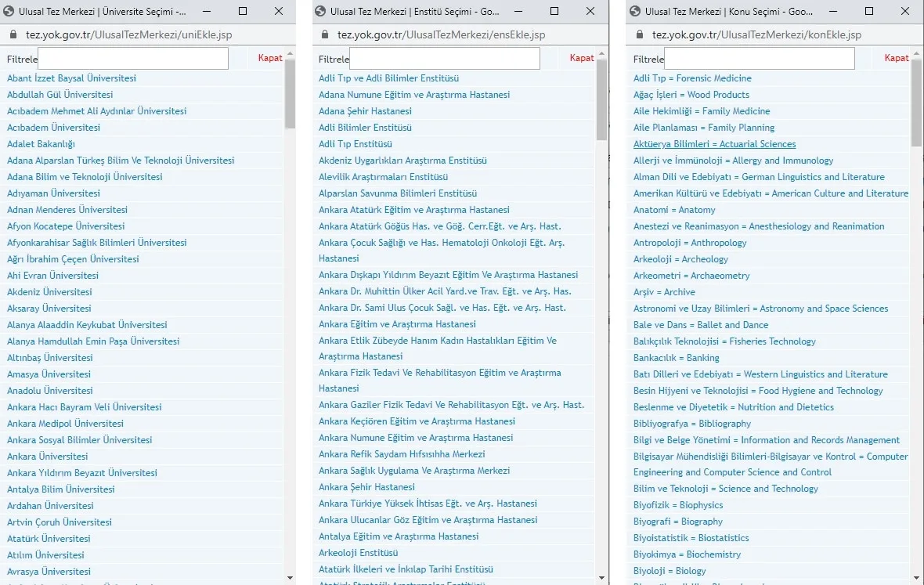Click the university Filtrele input box
The image size is (924, 585).
[x=133, y=58]
